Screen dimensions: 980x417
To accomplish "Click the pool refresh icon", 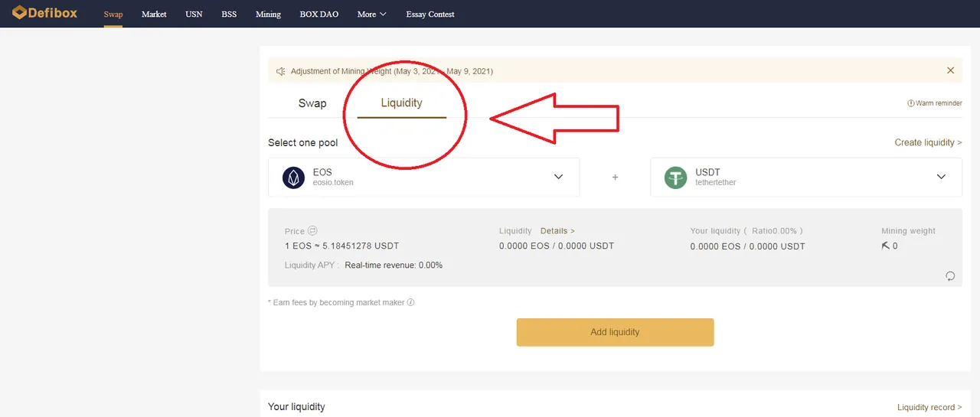I will (x=950, y=276).
